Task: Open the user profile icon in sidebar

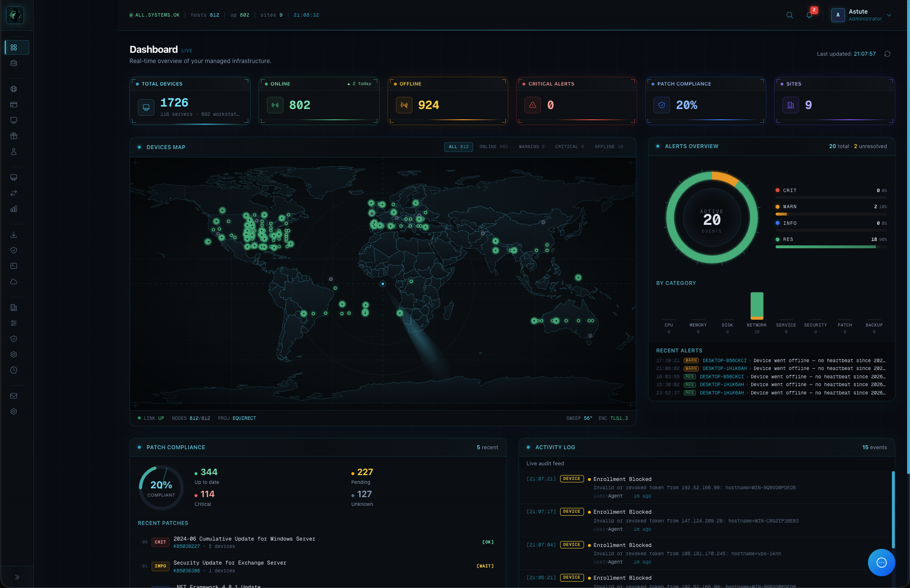Action: click(x=14, y=152)
